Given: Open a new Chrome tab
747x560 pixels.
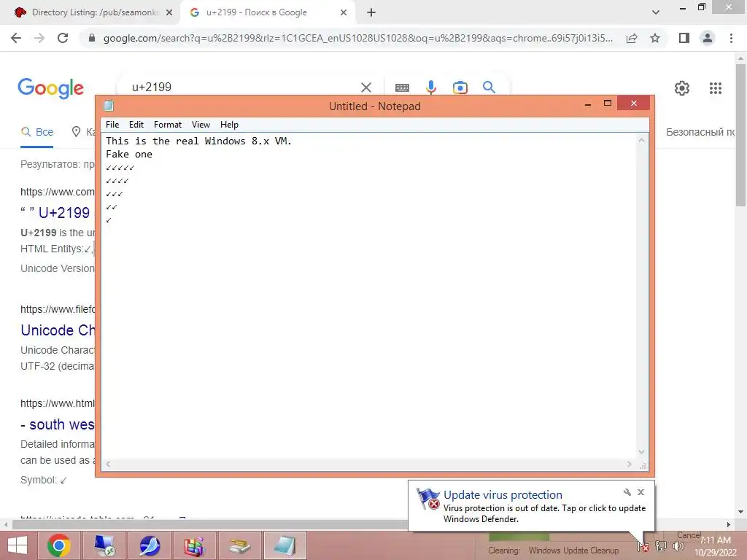Looking at the screenshot, I should point(371,12).
